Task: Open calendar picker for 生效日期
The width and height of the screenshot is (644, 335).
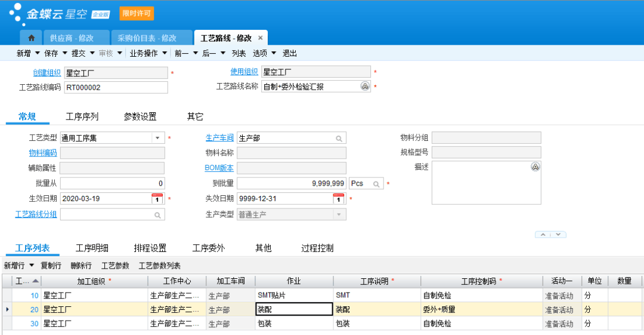Action: click(x=157, y=198)
